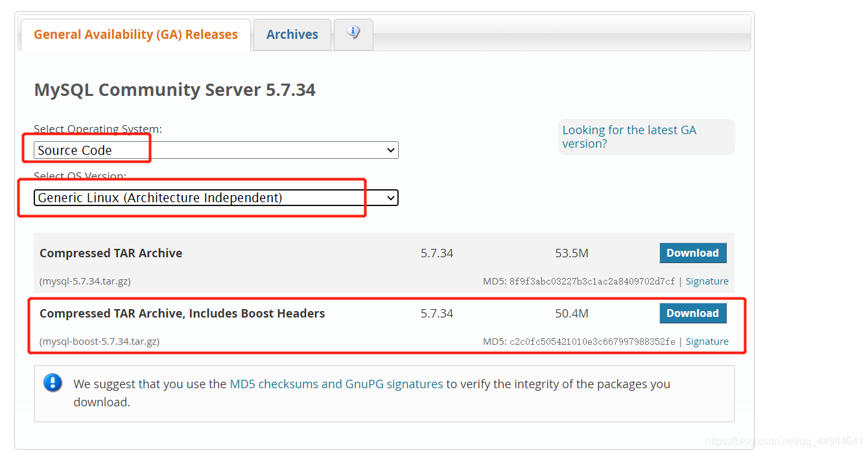
Task: Click the 53.5M file size value
Action: (x=572, y=253)
